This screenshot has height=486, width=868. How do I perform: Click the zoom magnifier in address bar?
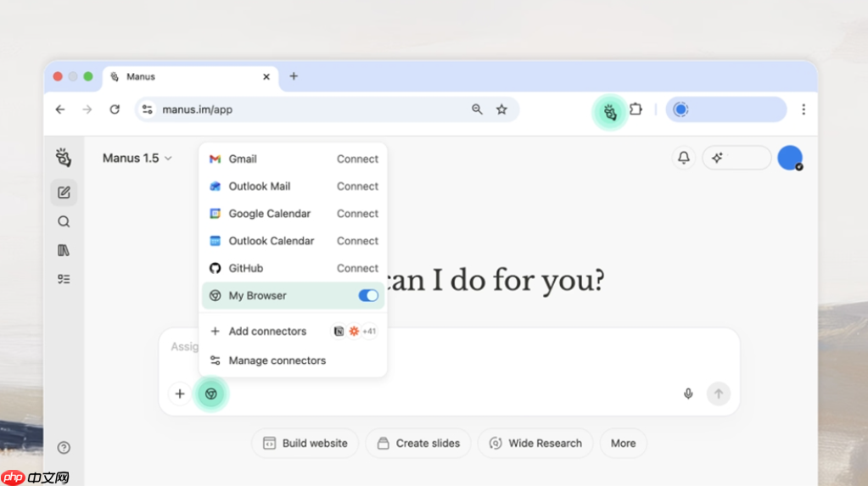click(477, 109)
